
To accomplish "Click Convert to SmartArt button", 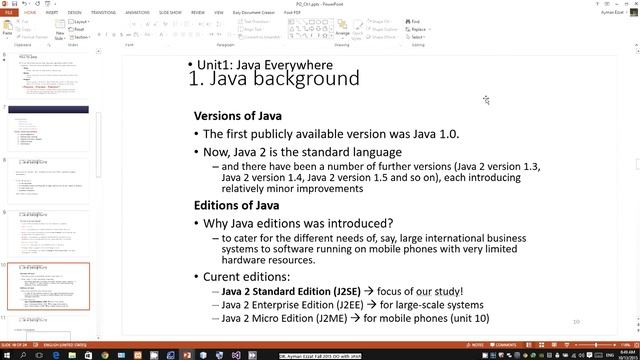I will pyautogui.click(x=259, y=37).
